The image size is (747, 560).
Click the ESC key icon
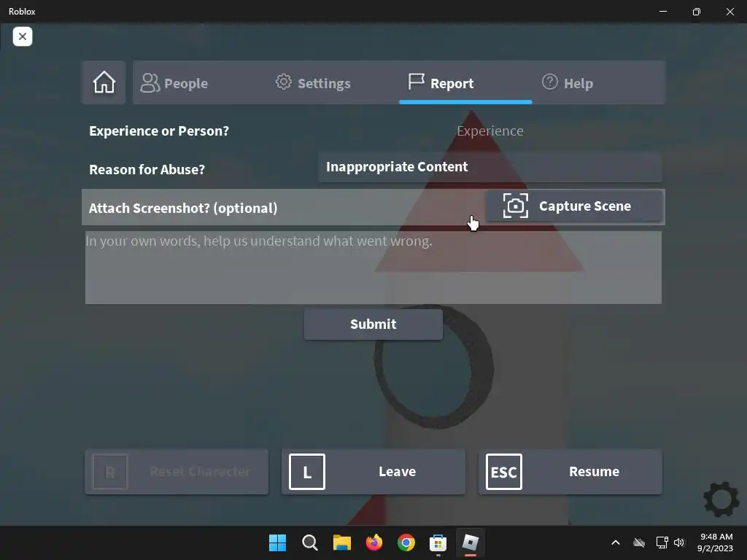tap(504, 472)
